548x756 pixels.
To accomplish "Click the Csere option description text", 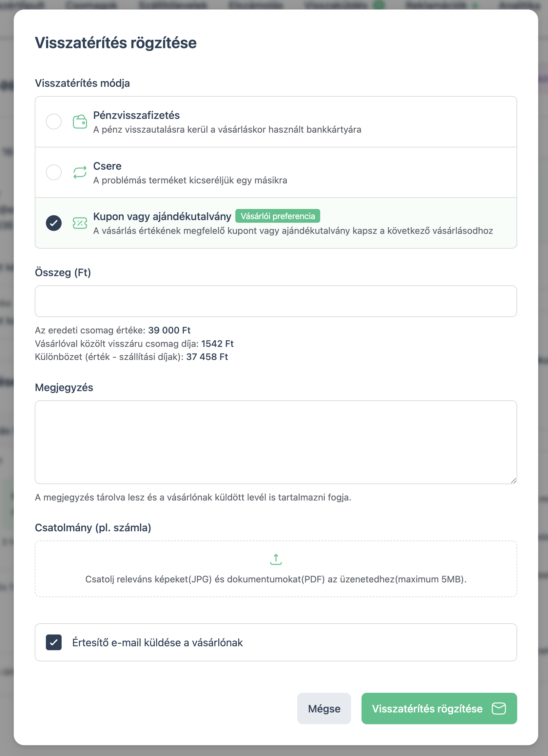I will click(x=190, y=180).
